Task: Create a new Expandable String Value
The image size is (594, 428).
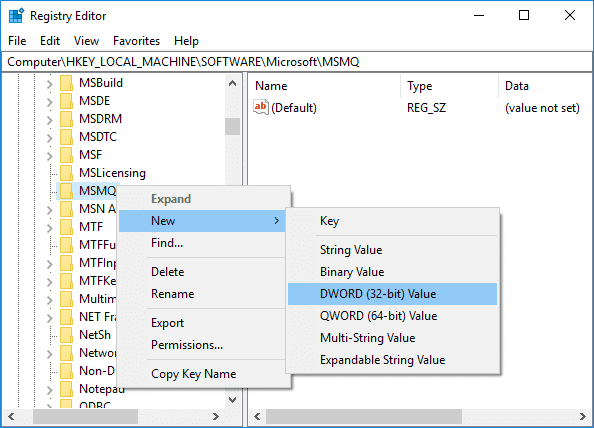Action: click(x=392, y=360)
